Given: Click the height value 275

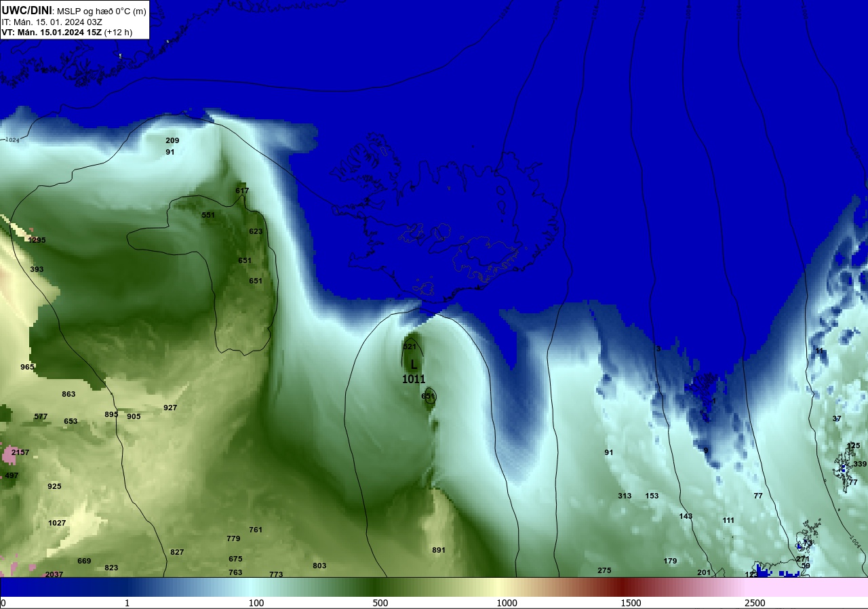Looking at the screenshot, I should 604,570.
